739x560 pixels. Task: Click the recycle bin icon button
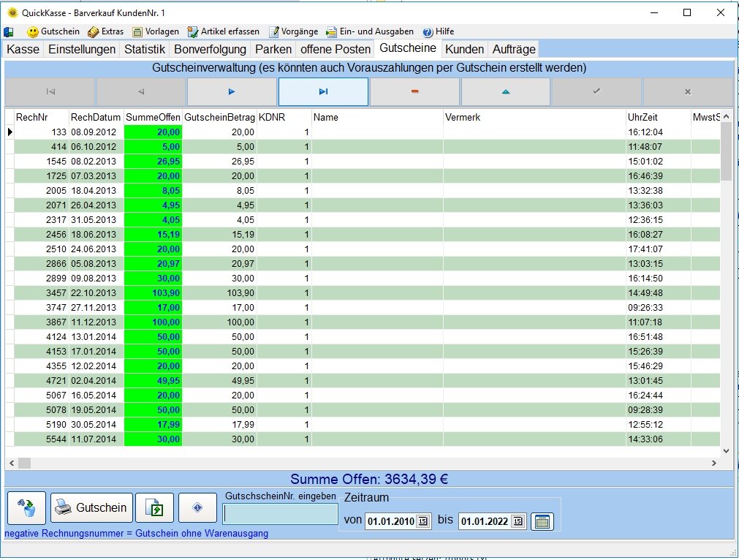[x=27, y=507]
